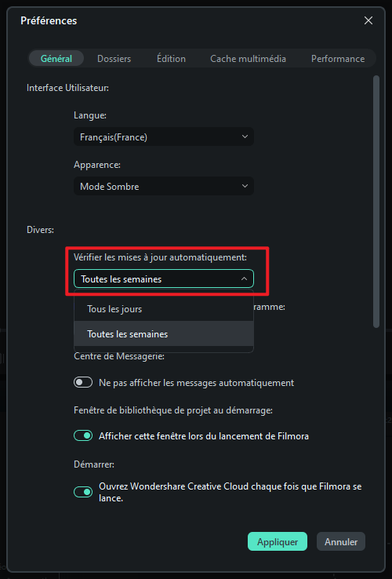Turn off Ouvrez Wondershare Creative Cloud toggle
The width and height of the screenshot is (392, 579).
click(83, 492)
